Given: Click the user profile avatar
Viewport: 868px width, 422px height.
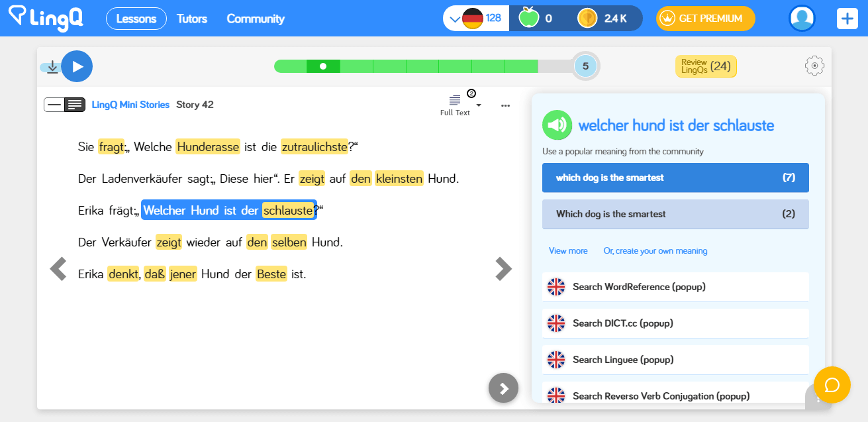Looking at the screenshot, I should [x=802, y=19].
